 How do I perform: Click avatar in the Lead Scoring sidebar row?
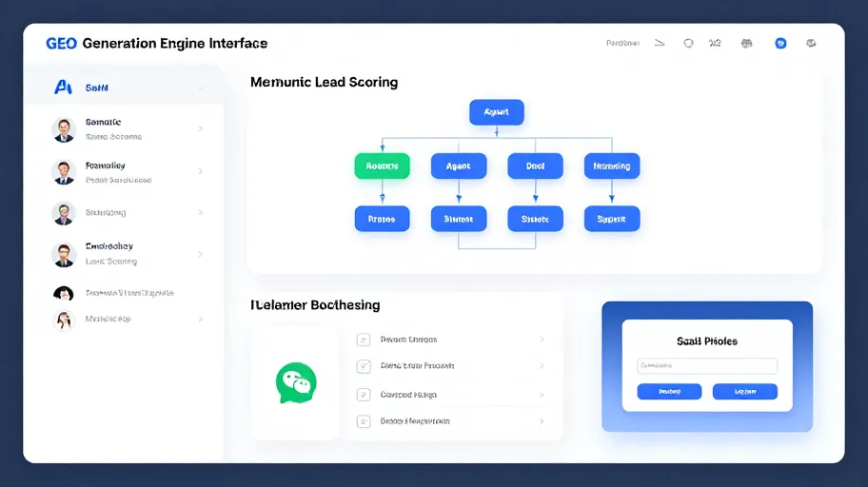pos(64,255)
